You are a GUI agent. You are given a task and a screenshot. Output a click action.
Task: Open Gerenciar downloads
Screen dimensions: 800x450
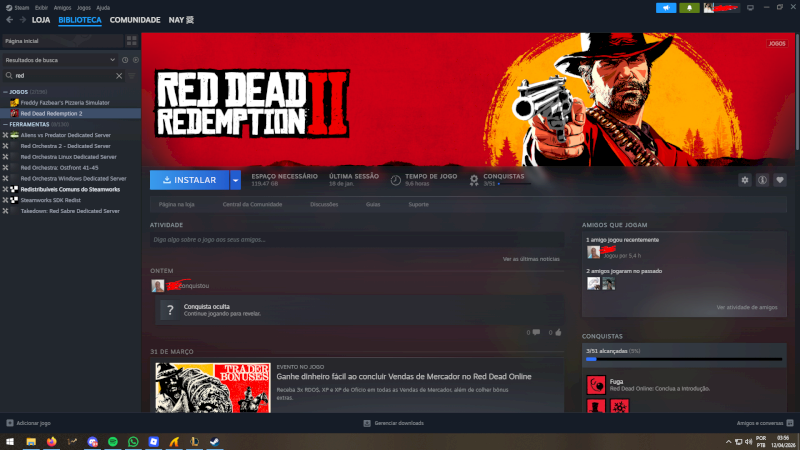pos(394,423)
